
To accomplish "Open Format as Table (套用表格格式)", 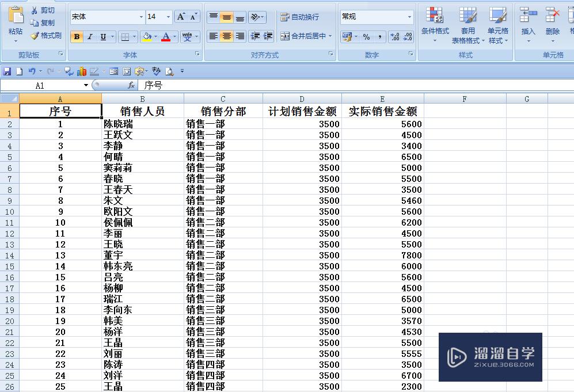I will click(x=468, y=25).
